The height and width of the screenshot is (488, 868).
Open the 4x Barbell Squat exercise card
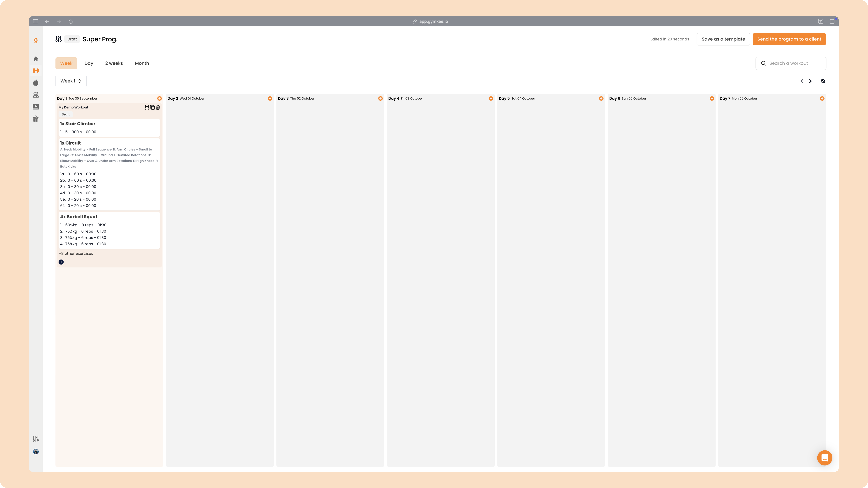coord(109,230)
